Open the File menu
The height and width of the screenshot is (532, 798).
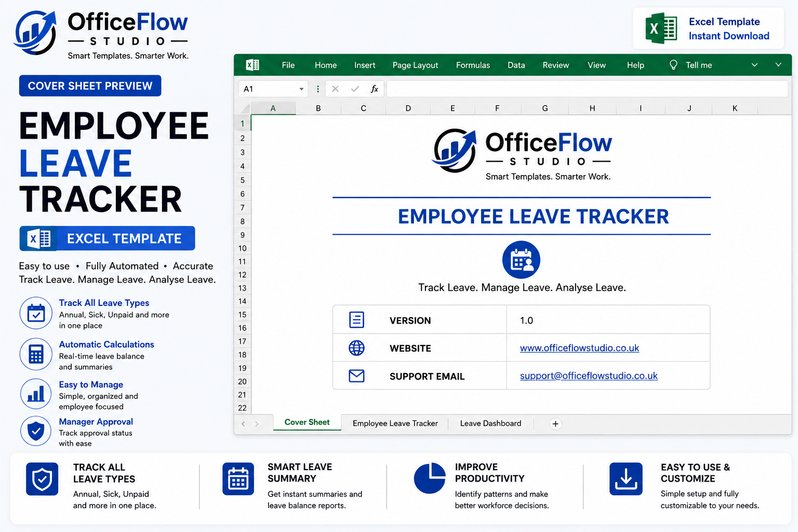288,65
